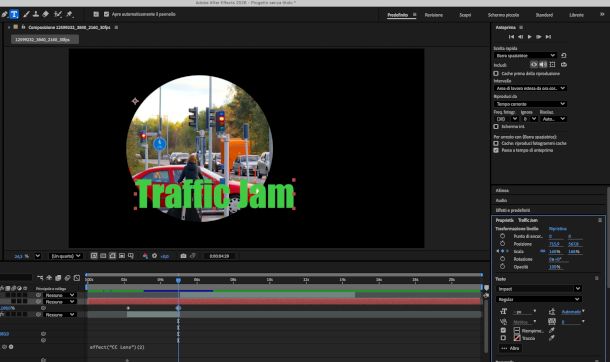Jump to last frame in Anteprima
This screenshot has height=362, width=610.
548,37
